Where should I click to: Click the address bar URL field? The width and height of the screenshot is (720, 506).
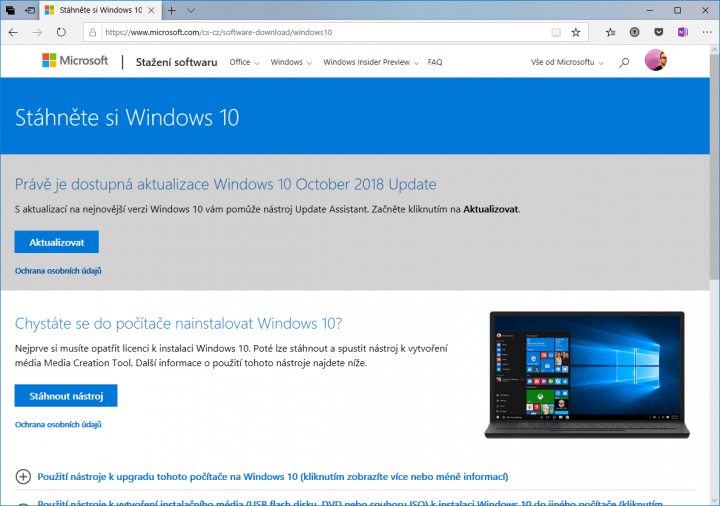(321, 32)
